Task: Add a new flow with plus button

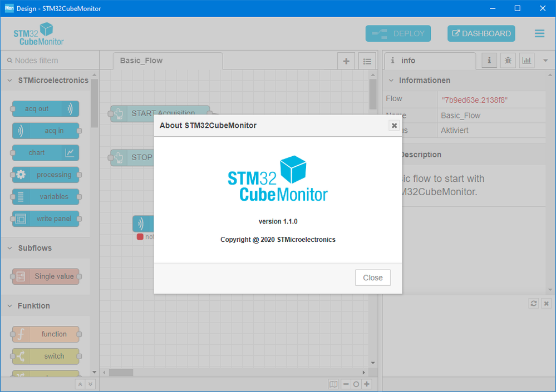Action: click(x=346, y=61)
